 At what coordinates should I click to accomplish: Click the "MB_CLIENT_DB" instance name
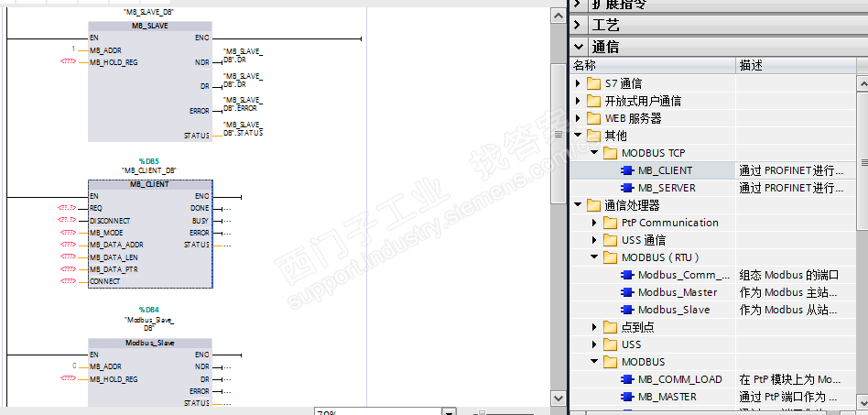pyautogui.click(x=149, y=170)
